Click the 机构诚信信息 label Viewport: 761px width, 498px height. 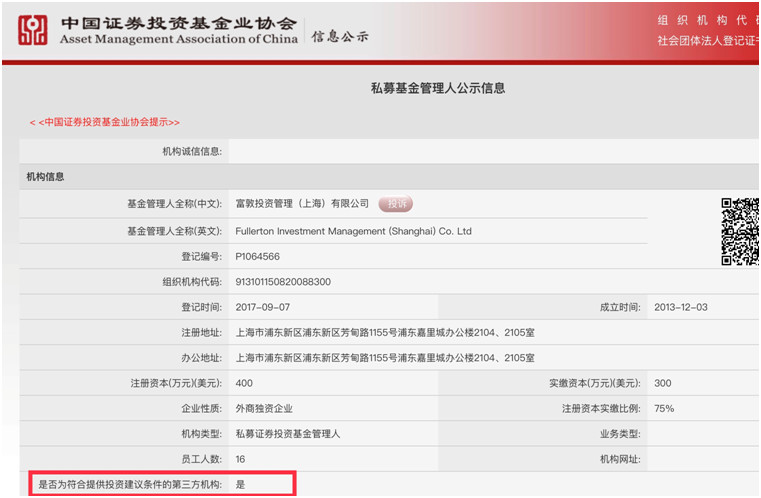[192, 151]
